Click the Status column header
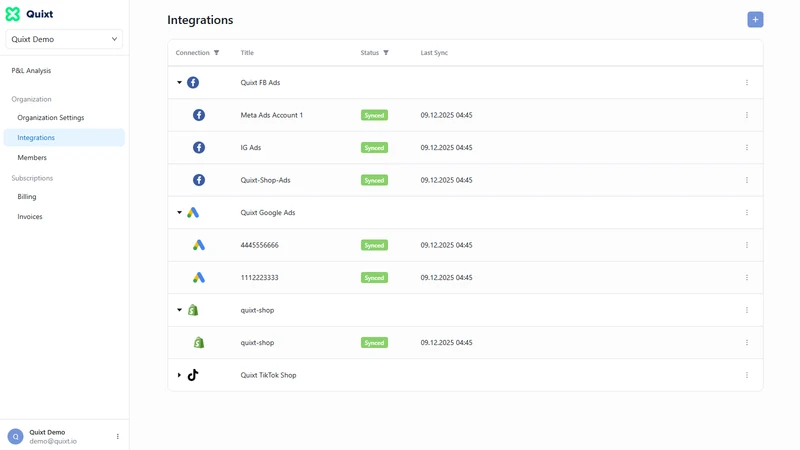800x450 pixels. pyautogui.click(x=369, y=53)
